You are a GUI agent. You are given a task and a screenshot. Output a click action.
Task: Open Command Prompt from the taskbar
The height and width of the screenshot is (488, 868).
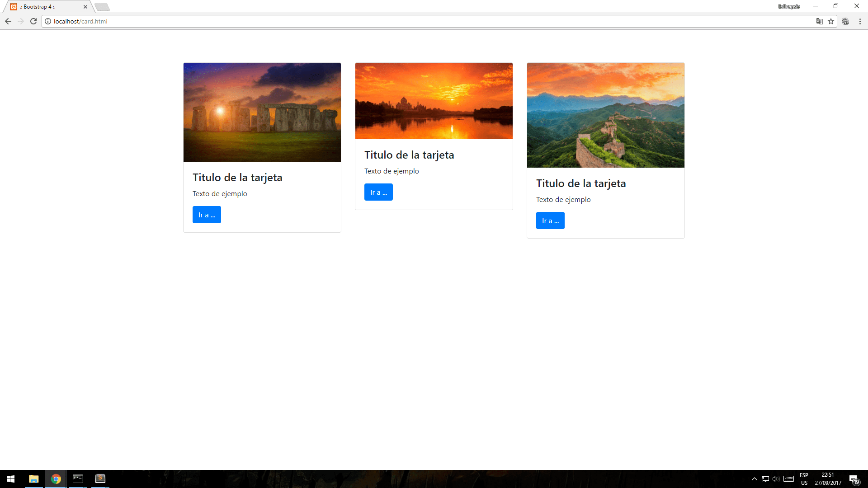click(78, 479)
